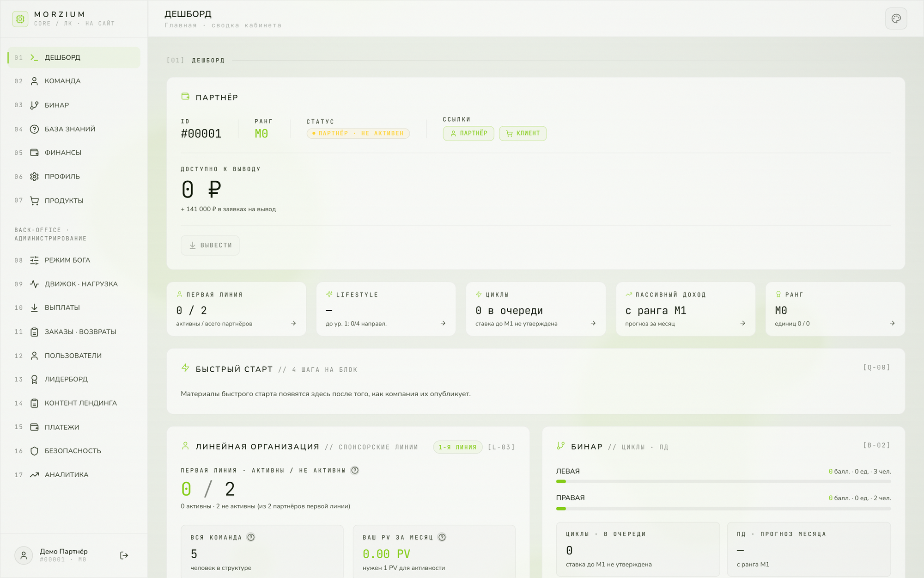Click the person icon beside ЛИНЕЙНАЯ ОРГАНИЗАЦИЯ

tap(185, 446)
